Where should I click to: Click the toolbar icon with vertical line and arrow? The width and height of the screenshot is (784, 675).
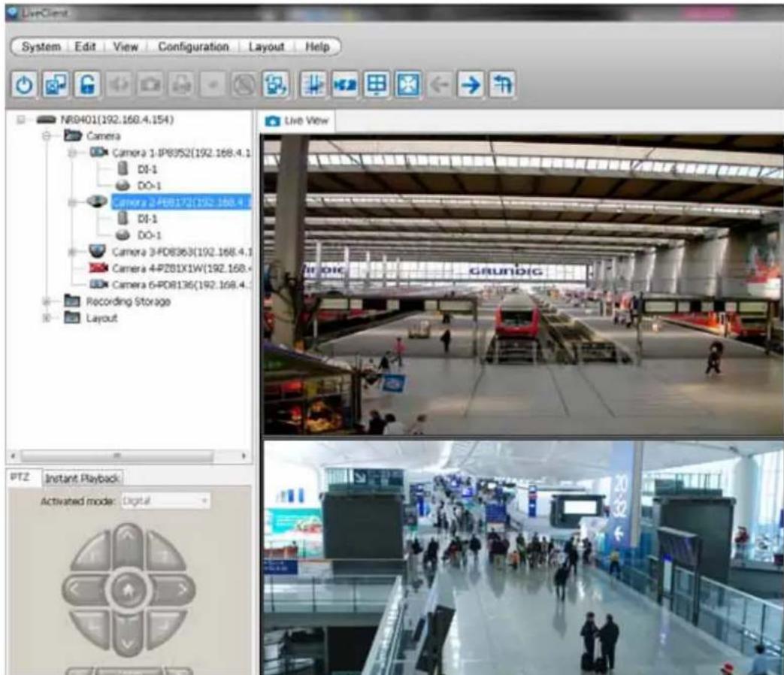313,84
